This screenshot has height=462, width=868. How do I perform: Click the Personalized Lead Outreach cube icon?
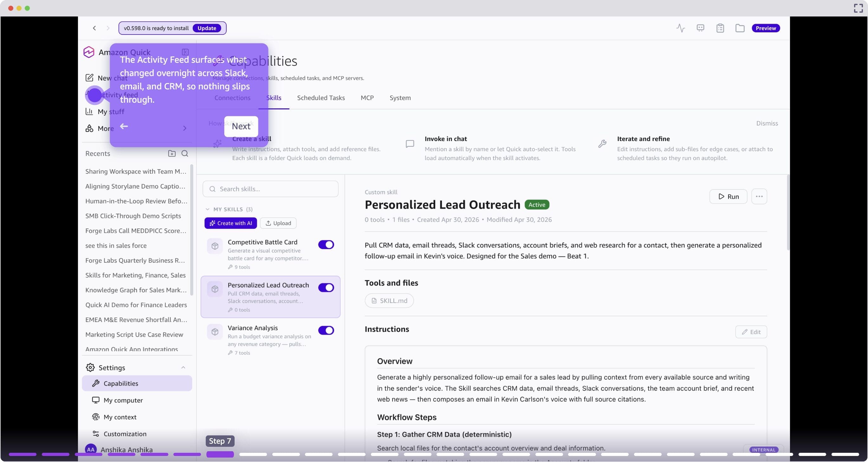(x=215, y=289)
